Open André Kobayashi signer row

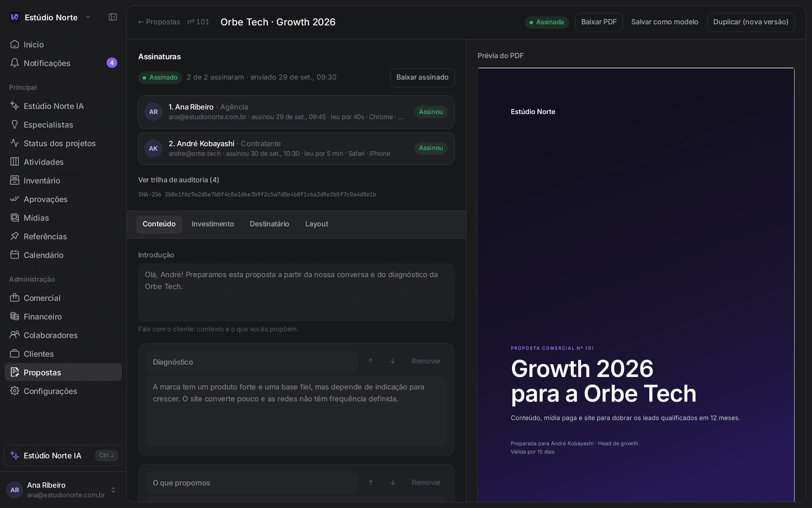tap(296, 148)
